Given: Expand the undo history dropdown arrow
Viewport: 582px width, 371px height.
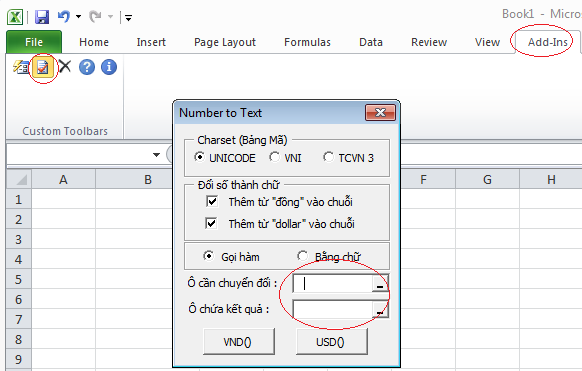Looking at the screenshot, I should pyautogui.click(x=78, y=17).
